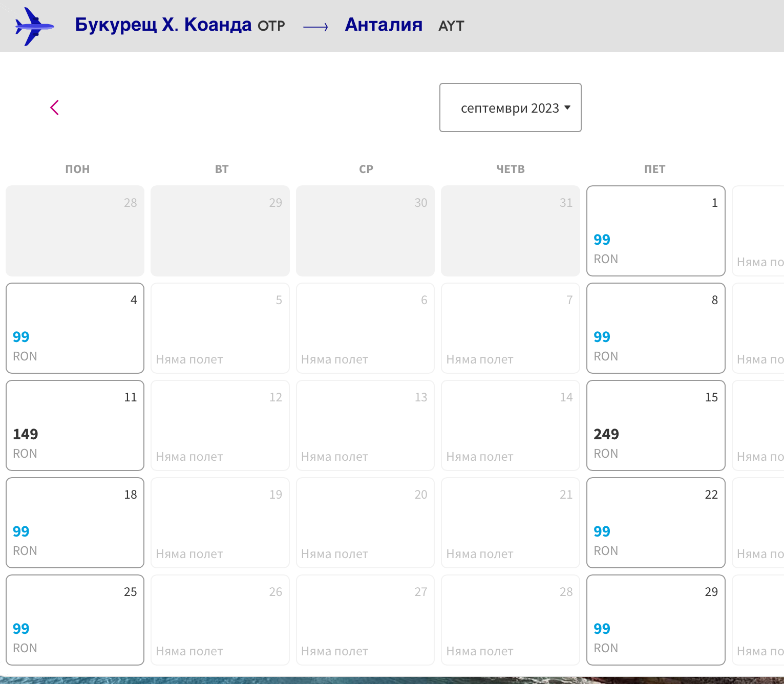This screenshot has height=684, width=784.
Task: Click the greyed-out August 31 cell
Action: tap(510, 231)
